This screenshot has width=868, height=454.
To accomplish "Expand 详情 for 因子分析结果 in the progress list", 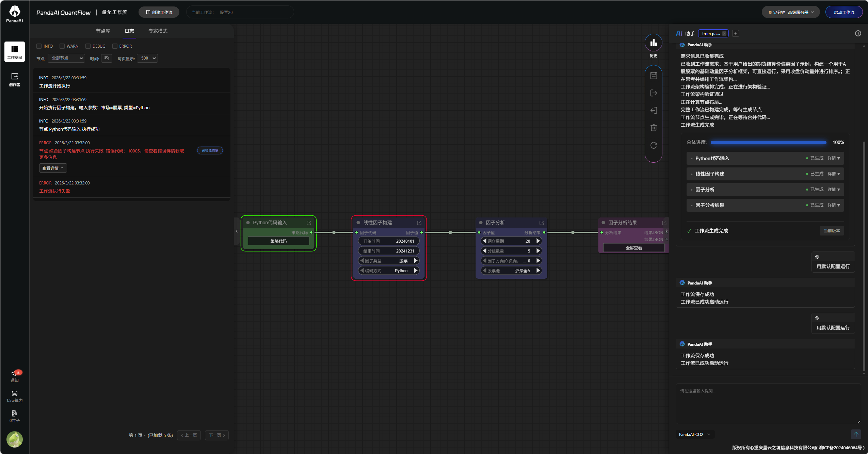I will (x=834, y=205).
